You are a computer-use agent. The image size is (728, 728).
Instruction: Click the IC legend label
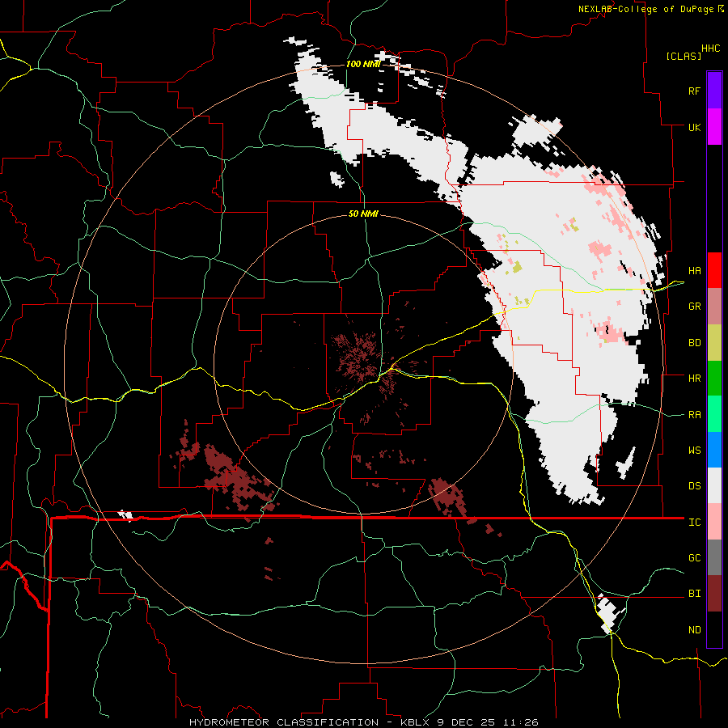(x=694, y=523)
